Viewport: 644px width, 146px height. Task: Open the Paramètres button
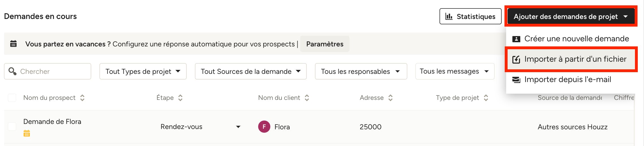tap(325, 44)
